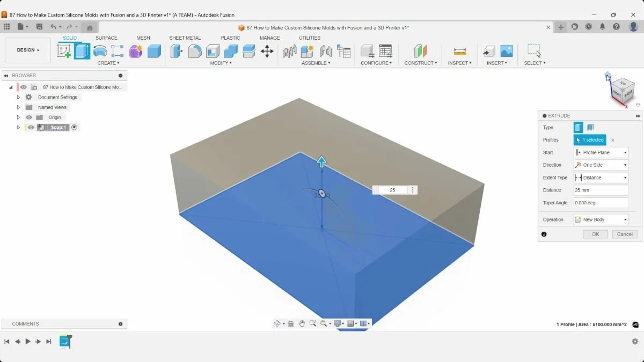Open the Direction dropdown showing One Side
The height and width of the screenshot is (362, 644).
click(x=601, y=165)
